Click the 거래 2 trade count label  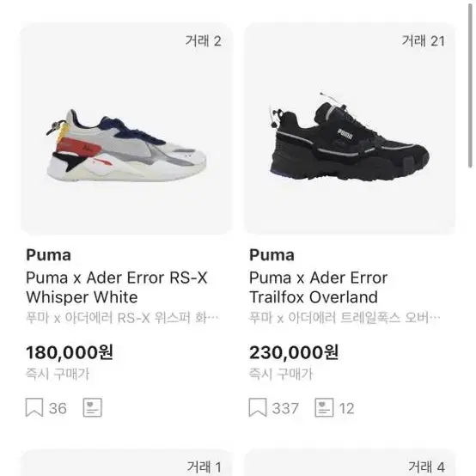(204, 40)
